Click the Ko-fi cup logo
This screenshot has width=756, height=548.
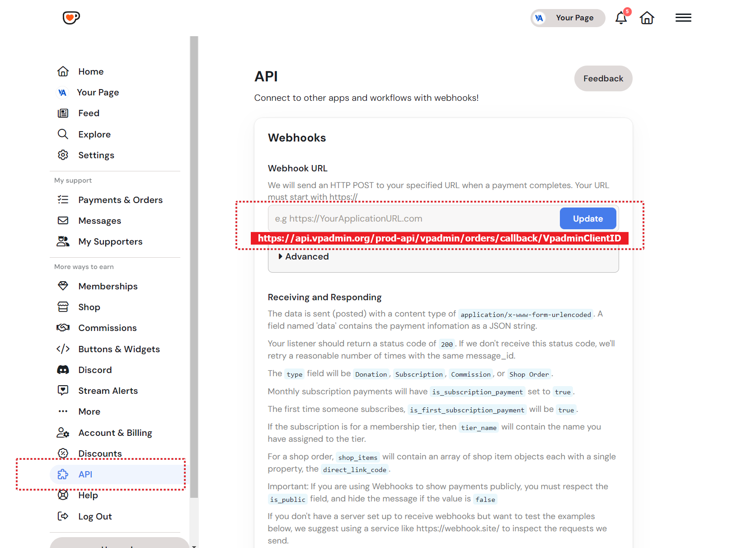coord(71,18)
